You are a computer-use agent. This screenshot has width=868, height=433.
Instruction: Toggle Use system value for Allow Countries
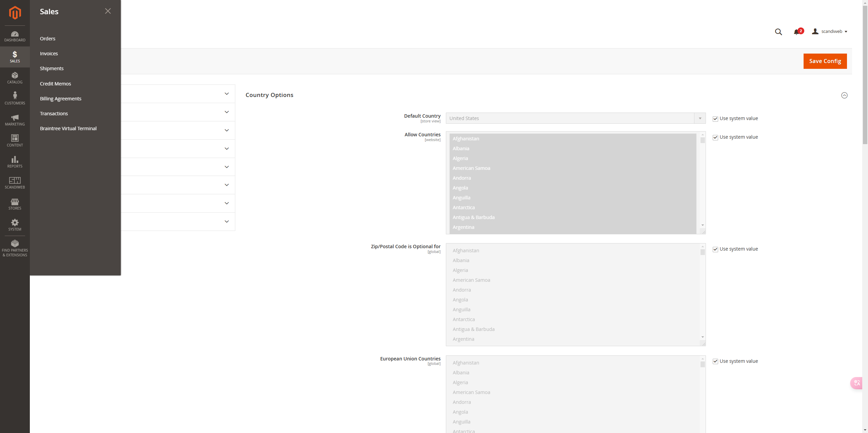(715, 137)
